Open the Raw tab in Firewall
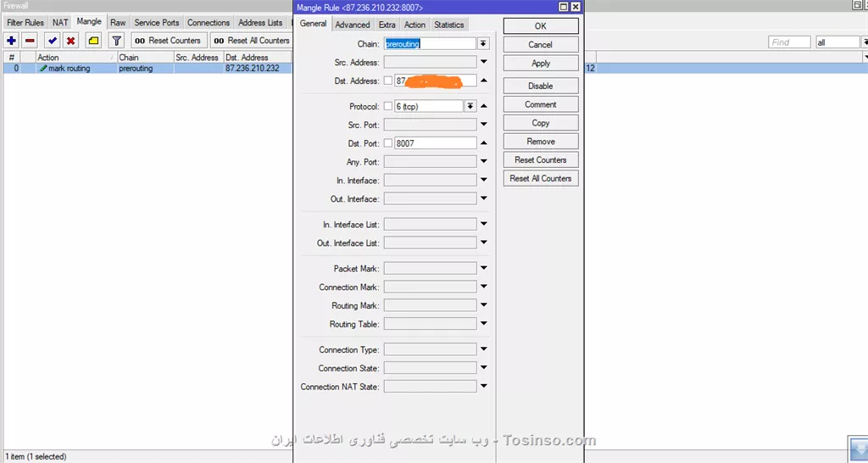The width and height of the screenshot is (868, 463). click(x=118, y=23)
